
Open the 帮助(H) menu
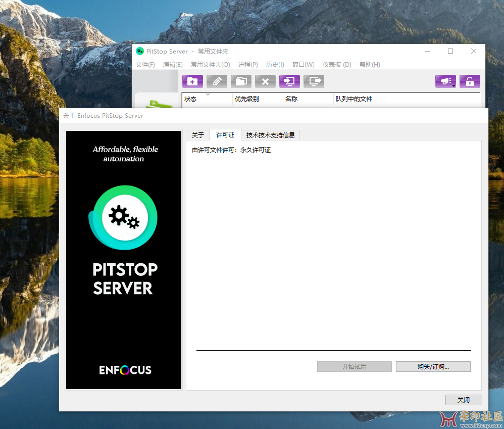pos(370,65)
